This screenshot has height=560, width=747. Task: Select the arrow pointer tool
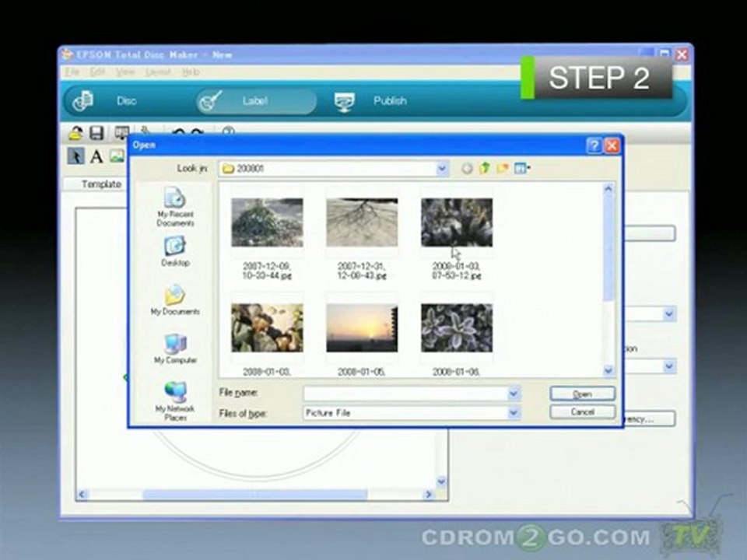point(75,156)
